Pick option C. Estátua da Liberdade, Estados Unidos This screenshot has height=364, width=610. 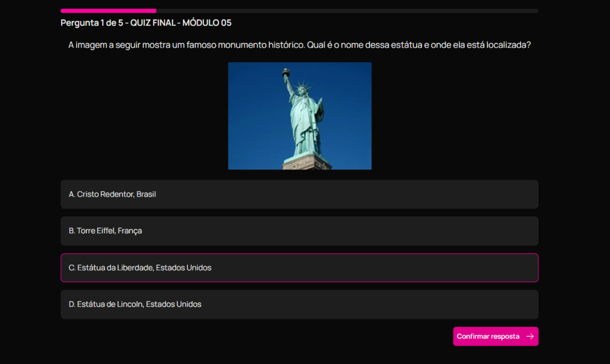[x=299, y=268]
